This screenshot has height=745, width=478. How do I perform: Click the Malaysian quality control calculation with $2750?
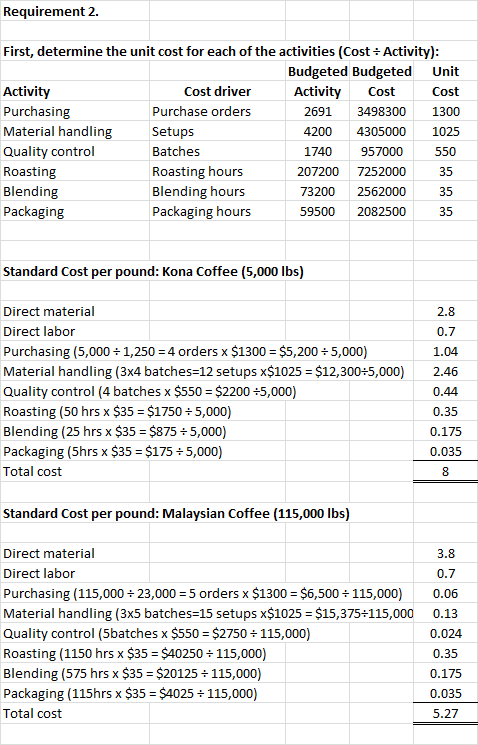pyautogui.click(x=156, y=633)
